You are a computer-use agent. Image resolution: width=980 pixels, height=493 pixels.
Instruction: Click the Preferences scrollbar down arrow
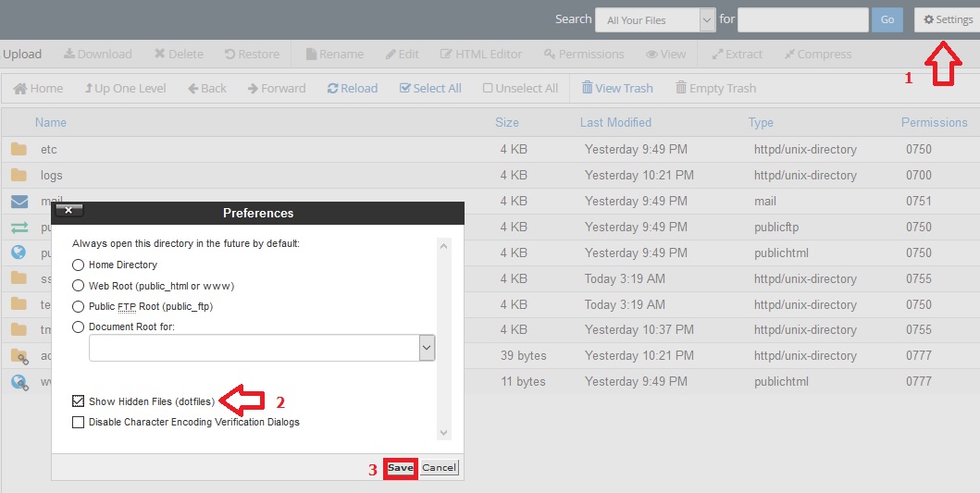[x=444, y=432]
